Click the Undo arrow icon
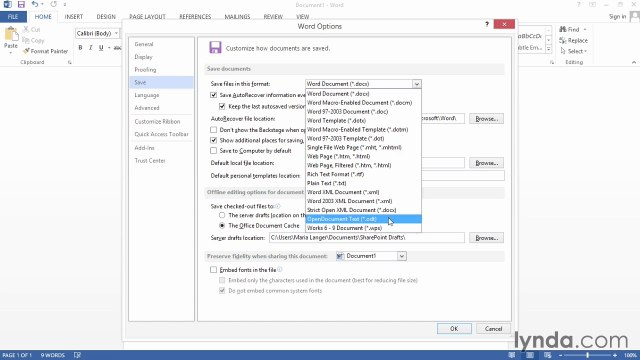Viewport: 640px width, 360px height. click(35, 4)
